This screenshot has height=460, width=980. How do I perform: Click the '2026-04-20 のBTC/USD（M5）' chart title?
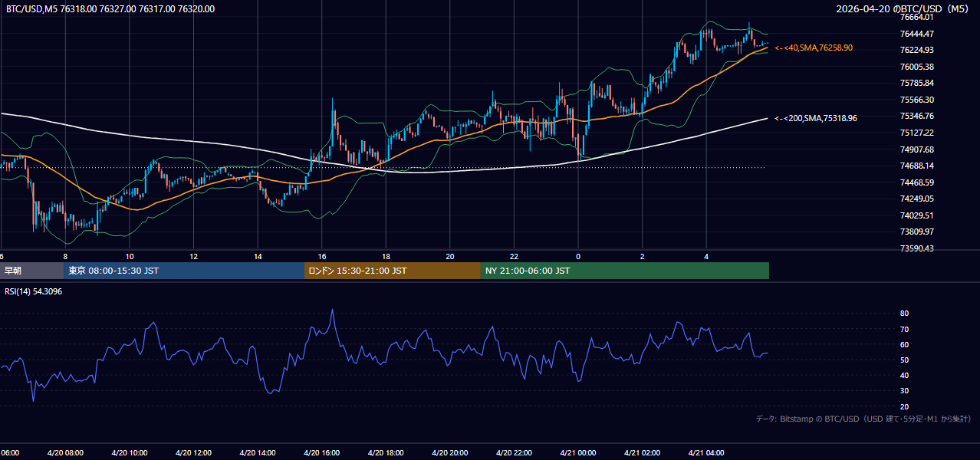pos(903,9)
